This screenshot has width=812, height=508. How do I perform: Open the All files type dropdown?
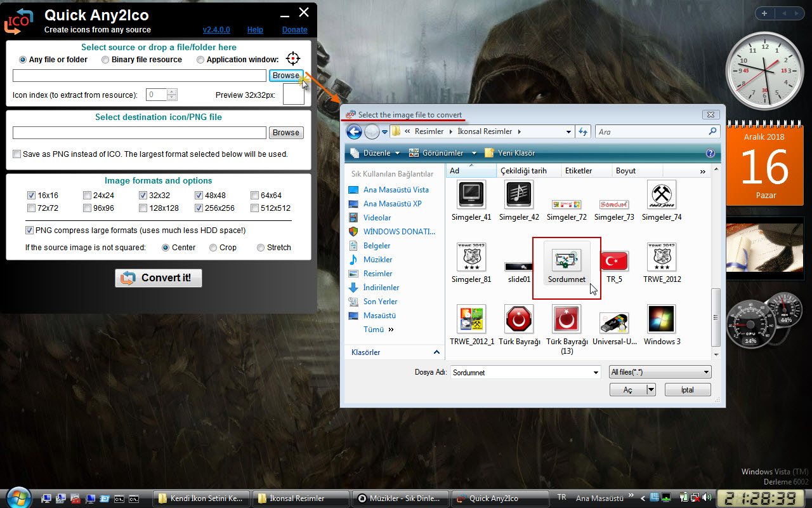coord(660,373)
